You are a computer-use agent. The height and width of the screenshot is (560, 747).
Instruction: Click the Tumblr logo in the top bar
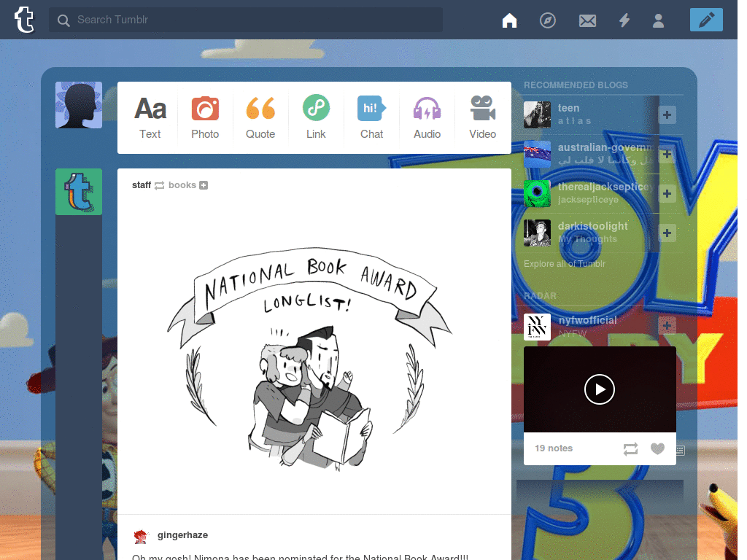tap(24, 20)
